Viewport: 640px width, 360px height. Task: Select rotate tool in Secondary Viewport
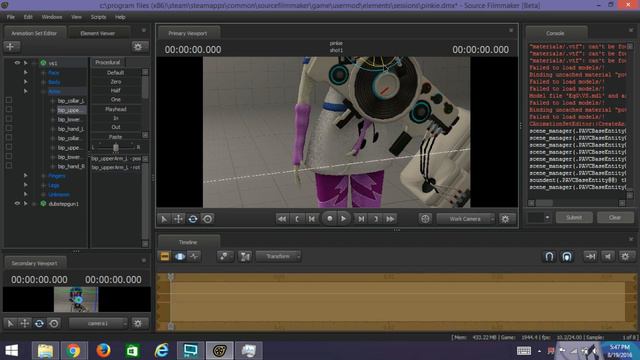pyautogui.click(x=39, y=324)
